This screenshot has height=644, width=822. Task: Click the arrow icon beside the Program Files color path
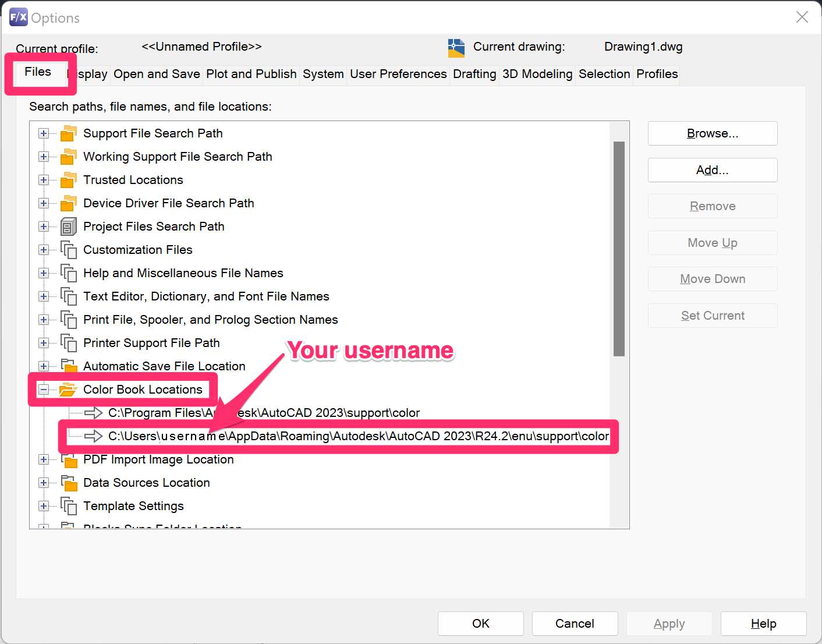pyautogui.click(x=93, y=413)
